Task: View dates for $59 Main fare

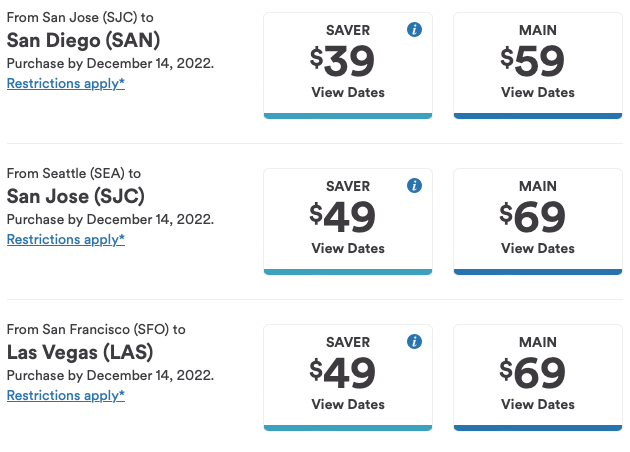Action: pos(538,92)
